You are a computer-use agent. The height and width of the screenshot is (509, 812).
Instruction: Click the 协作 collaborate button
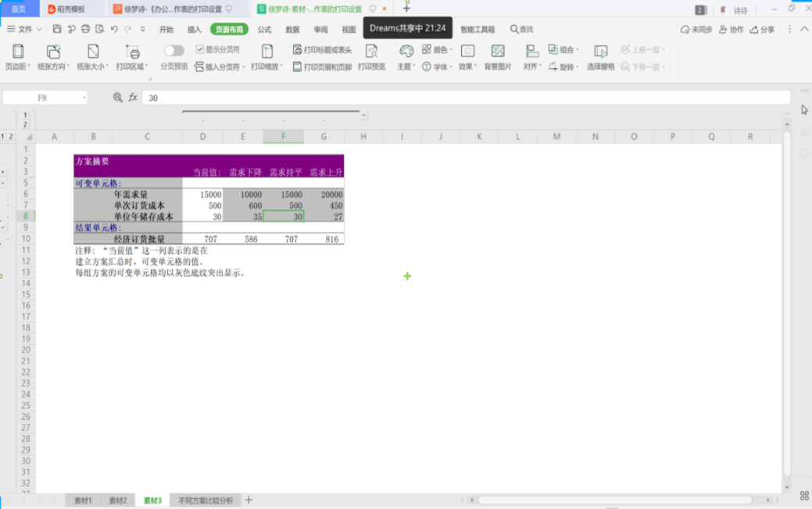click(x=732, y=30)
